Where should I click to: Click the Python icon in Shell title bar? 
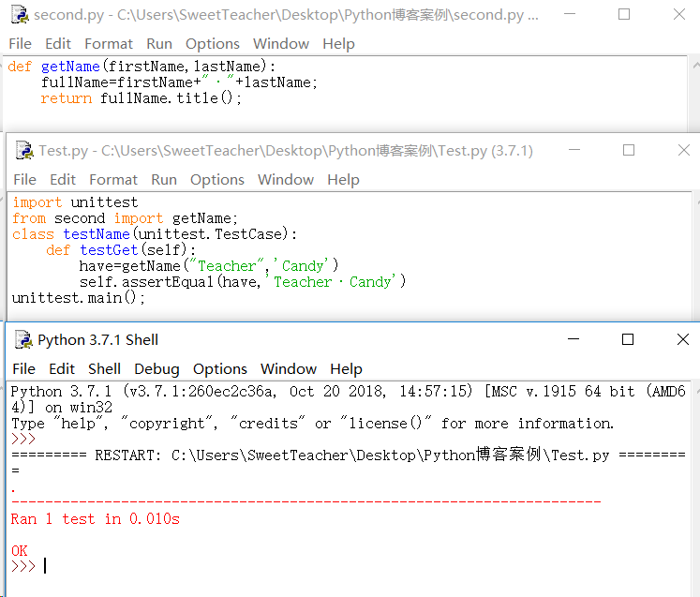(23, 340)
